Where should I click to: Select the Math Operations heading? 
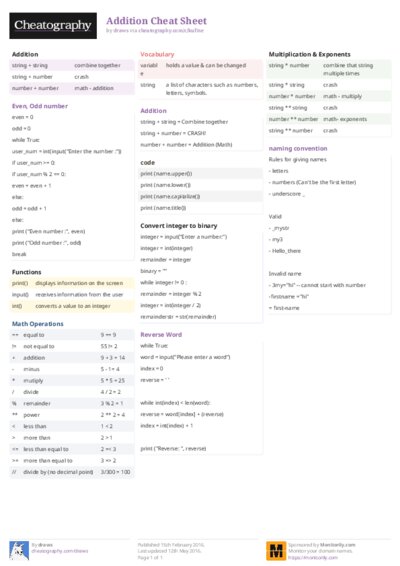point(38,324)
